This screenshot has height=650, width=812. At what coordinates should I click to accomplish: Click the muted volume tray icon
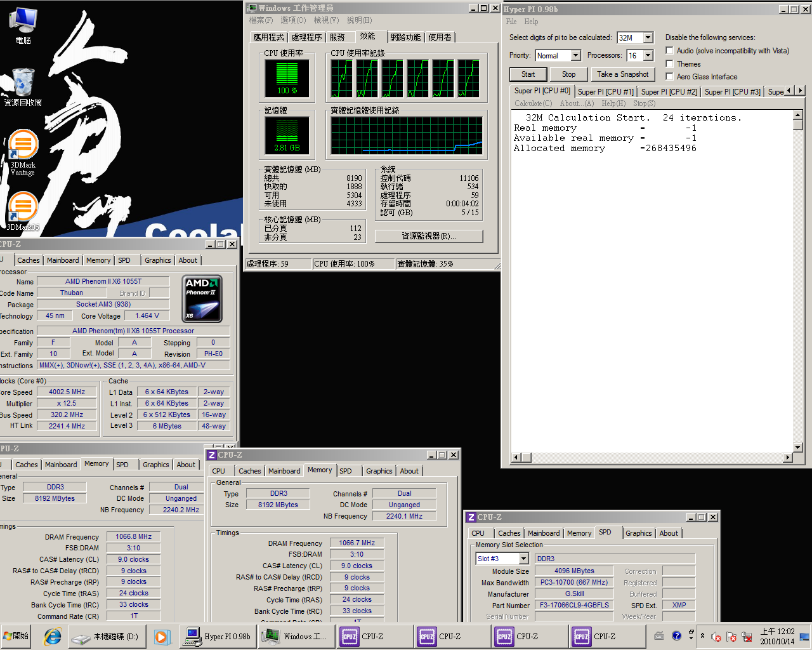click(716, 637)
